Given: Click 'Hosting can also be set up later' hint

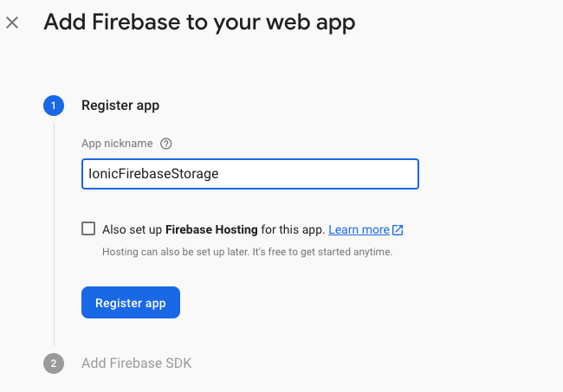Looking at the screenshot, I should 173,252.
